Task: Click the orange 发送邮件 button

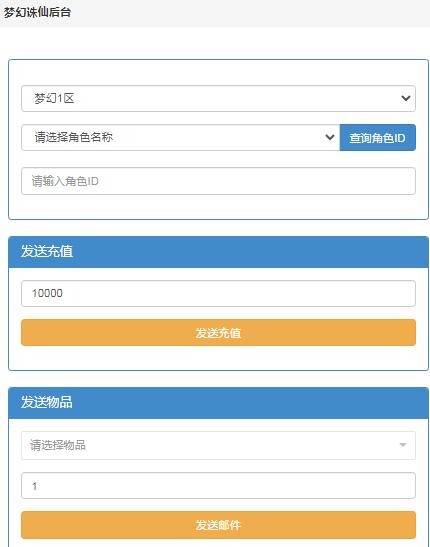Action: 218,525
